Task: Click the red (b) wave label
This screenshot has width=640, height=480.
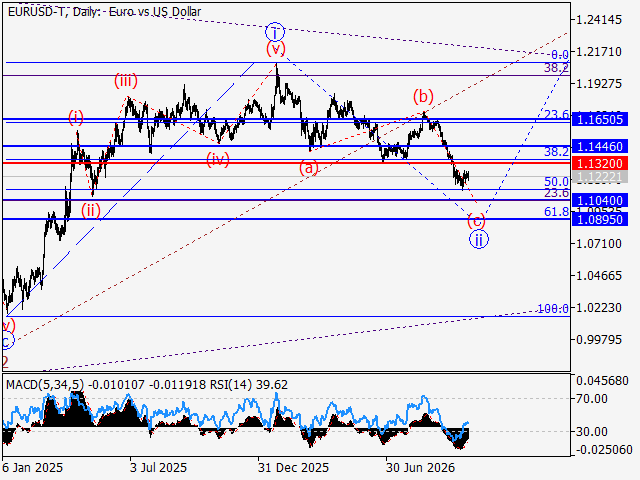Action: (423, 97)
